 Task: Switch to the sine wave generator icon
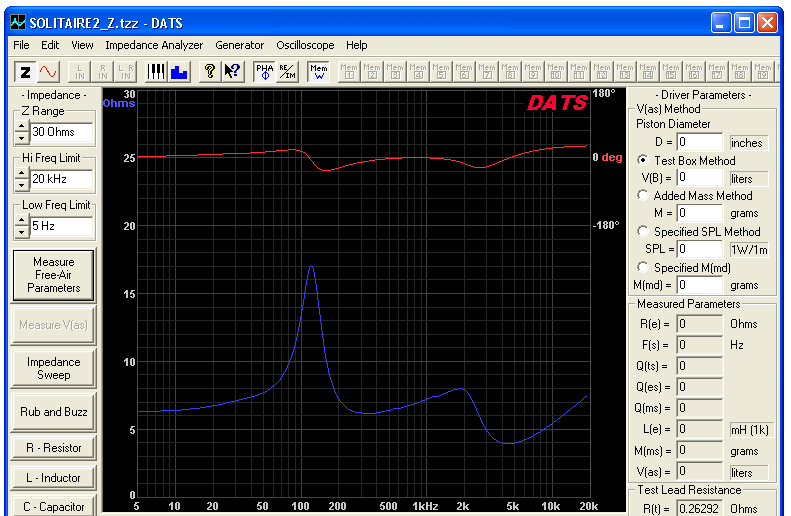coord(48,72)
